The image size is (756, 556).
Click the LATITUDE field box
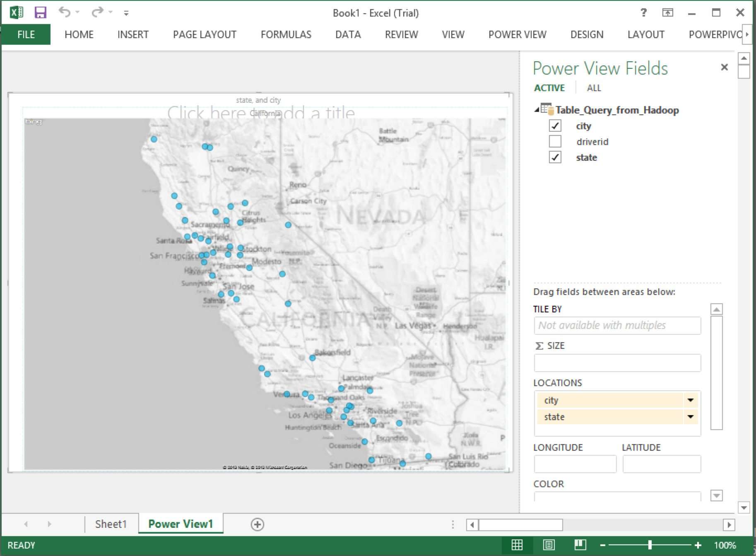point(662,464)
